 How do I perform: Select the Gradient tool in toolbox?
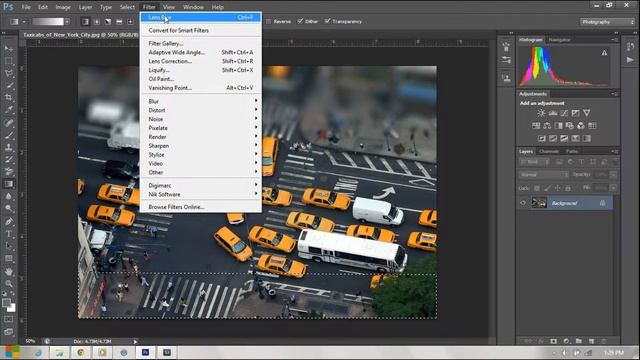point(9,184)
